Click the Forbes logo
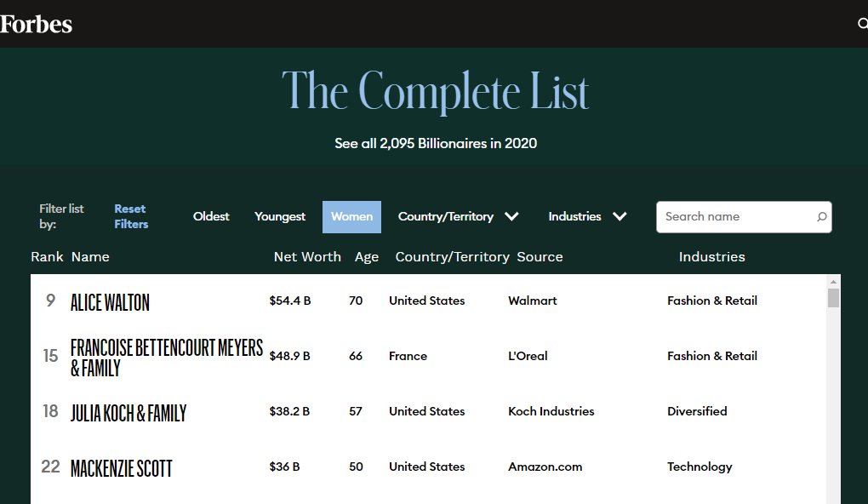This screenshot has height=504, width=868. pyautogui.click(x=37, y=24)
